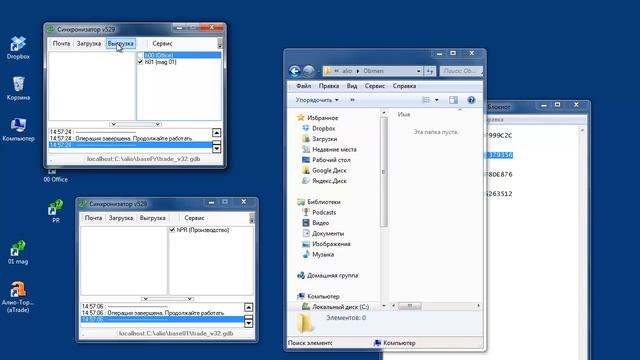Image resolution: width=640 pixels, height=360 pixels.
Task: Click the Имя column header in Explorer
Action: tap(404, 115)
